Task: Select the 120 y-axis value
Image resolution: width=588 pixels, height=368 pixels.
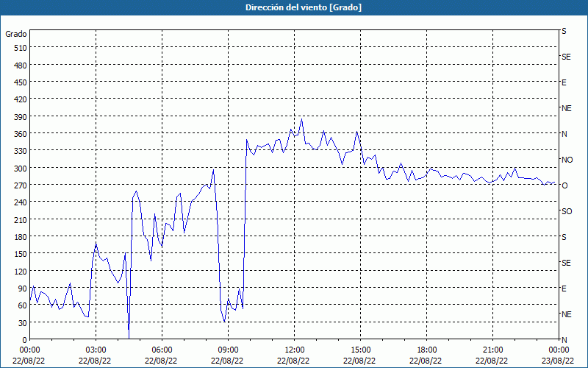Action: tap(21, 271)
